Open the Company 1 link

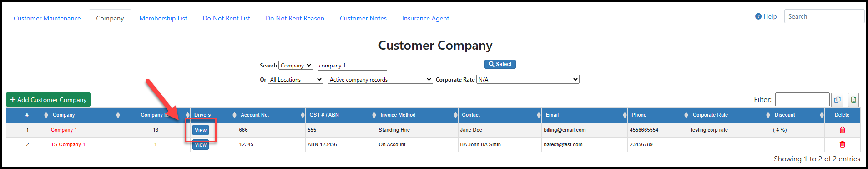coord(64,130)
